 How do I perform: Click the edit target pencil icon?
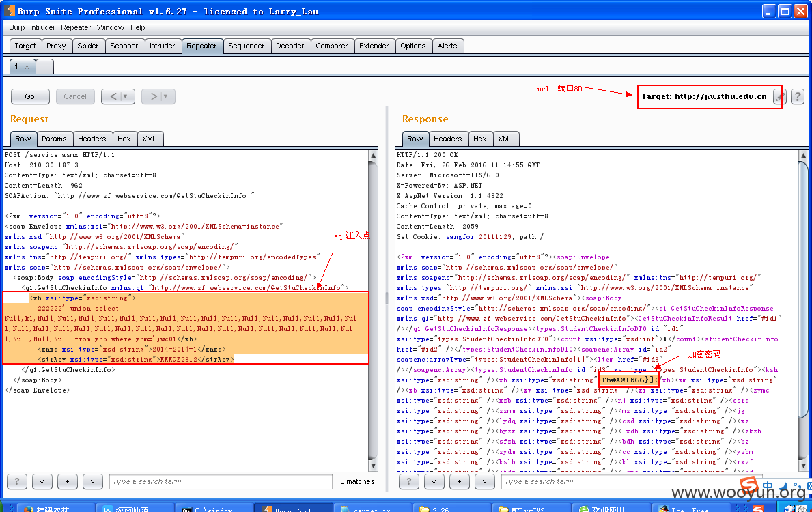point(779,96)
